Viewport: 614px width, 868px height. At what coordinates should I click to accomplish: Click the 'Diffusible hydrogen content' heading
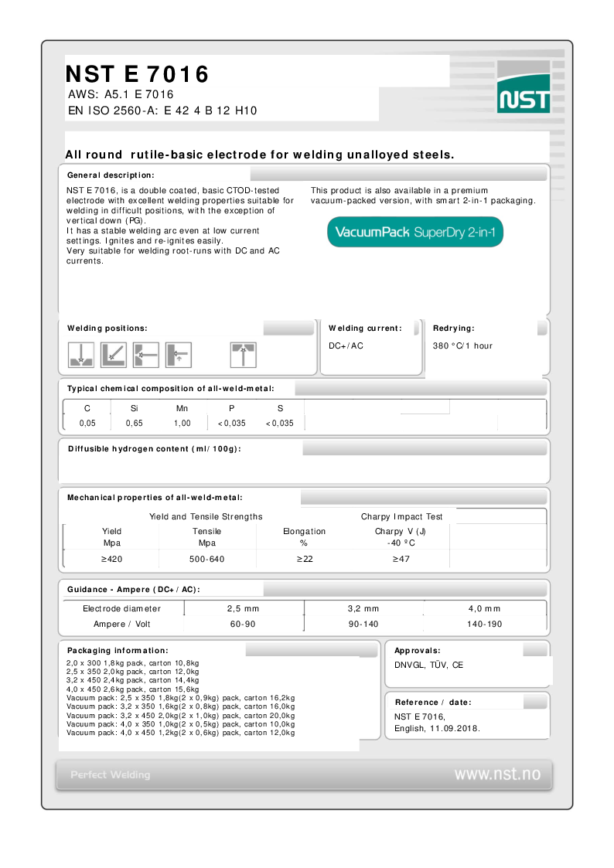click(155, 449)
